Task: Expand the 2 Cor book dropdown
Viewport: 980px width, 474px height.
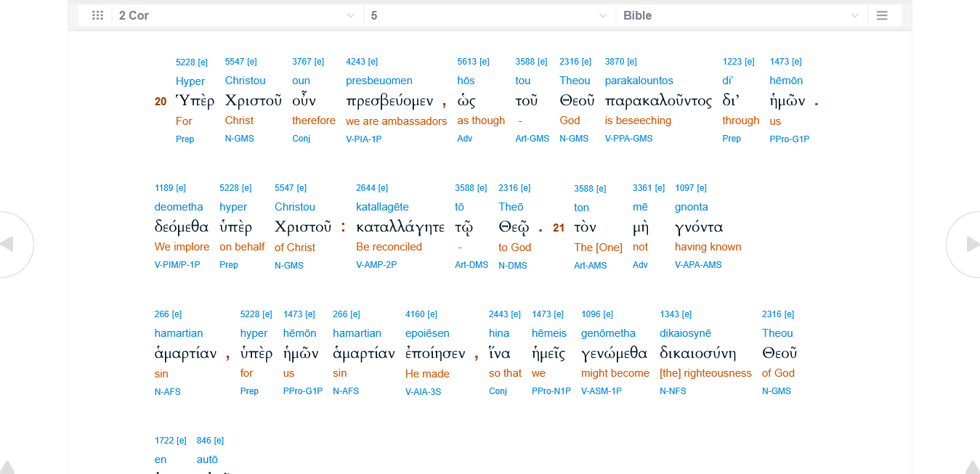Action: [238, 15]
